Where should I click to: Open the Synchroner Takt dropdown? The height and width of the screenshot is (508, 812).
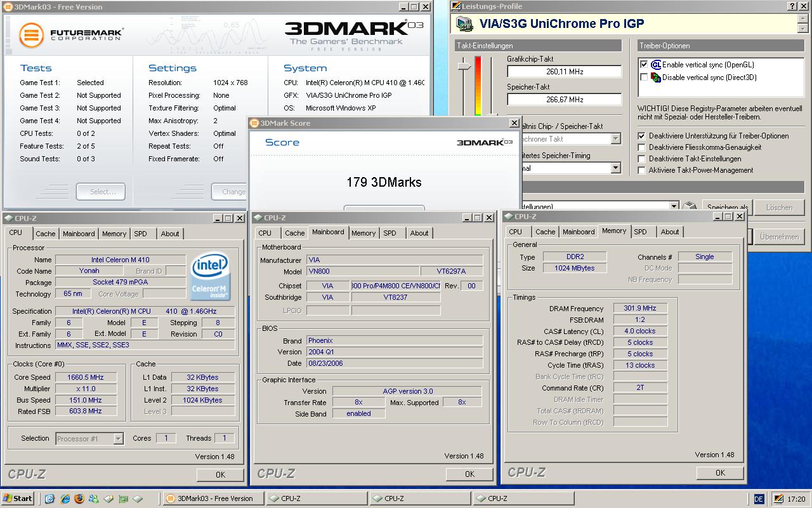click(615, 139)
